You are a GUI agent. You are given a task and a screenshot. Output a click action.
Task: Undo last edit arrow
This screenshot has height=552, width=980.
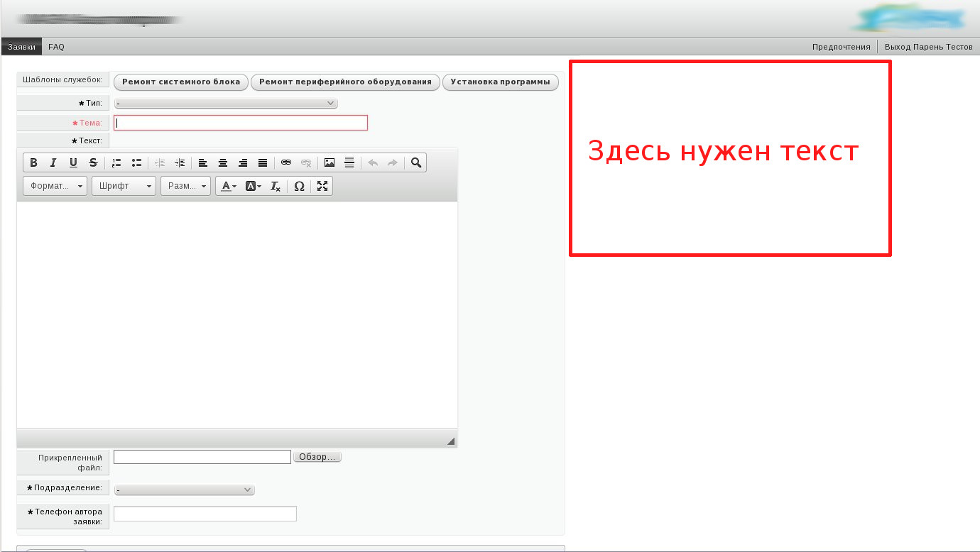[373, 162]
